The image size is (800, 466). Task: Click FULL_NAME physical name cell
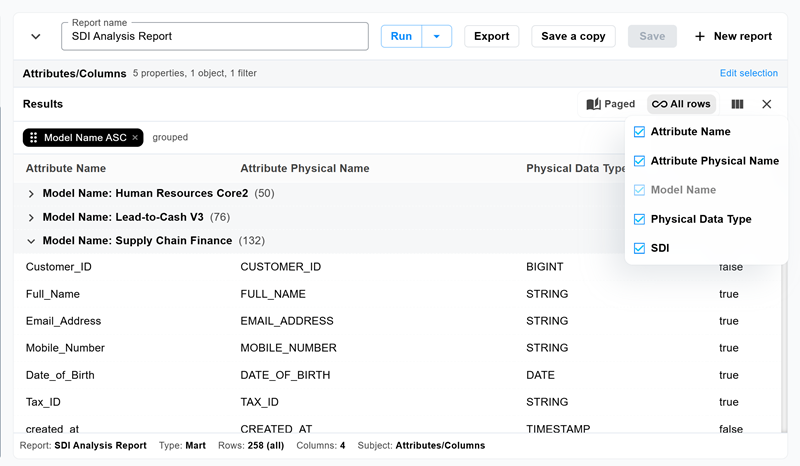click(273, 294)
